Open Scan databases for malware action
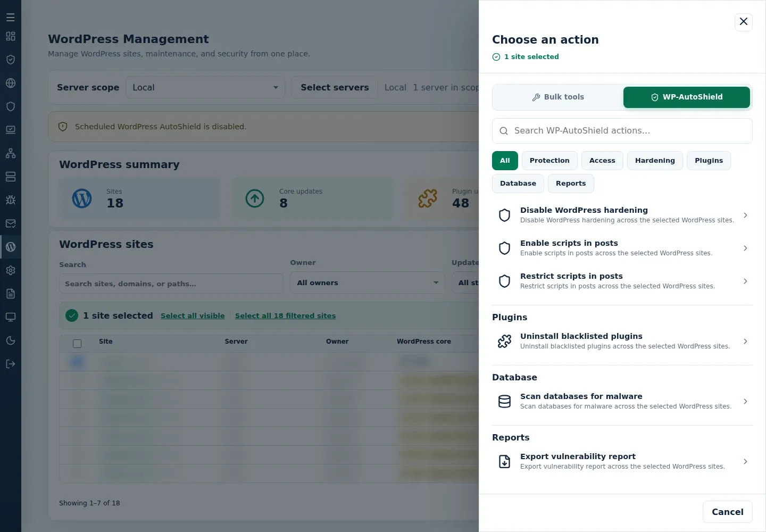 coord(622,401)
